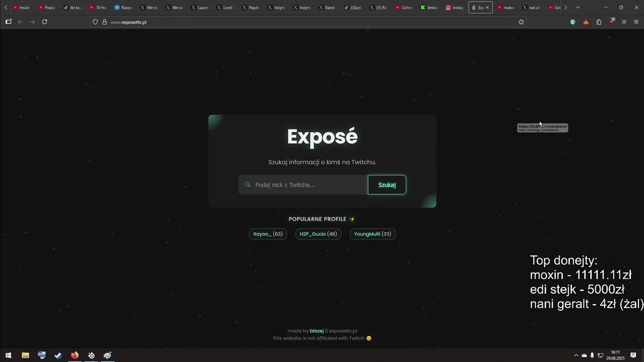Viewport: 644px width, 362px height.
Task: Reload the exposettv.pl page
Action: pos(45,22)
